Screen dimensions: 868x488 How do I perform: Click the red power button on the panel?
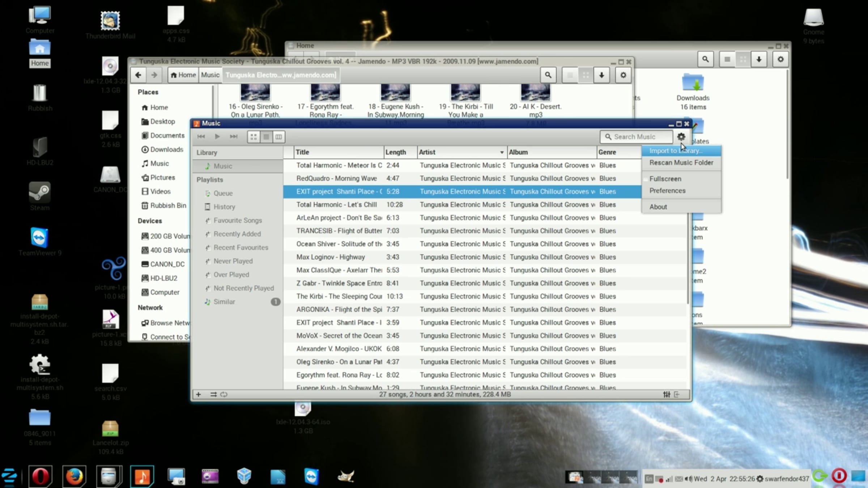(x=839, y=476)
